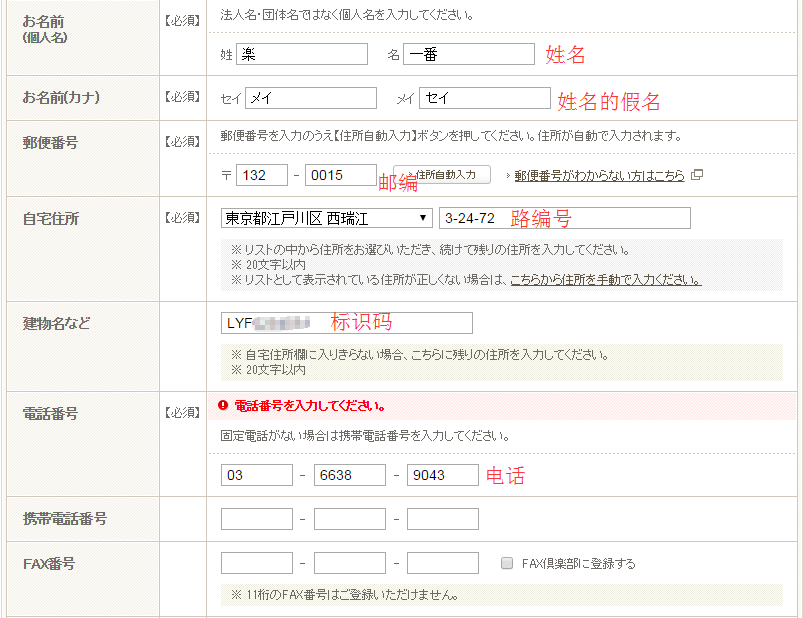
Task: Click the 建物名など building name field
Action: click(x=346, y=323)
